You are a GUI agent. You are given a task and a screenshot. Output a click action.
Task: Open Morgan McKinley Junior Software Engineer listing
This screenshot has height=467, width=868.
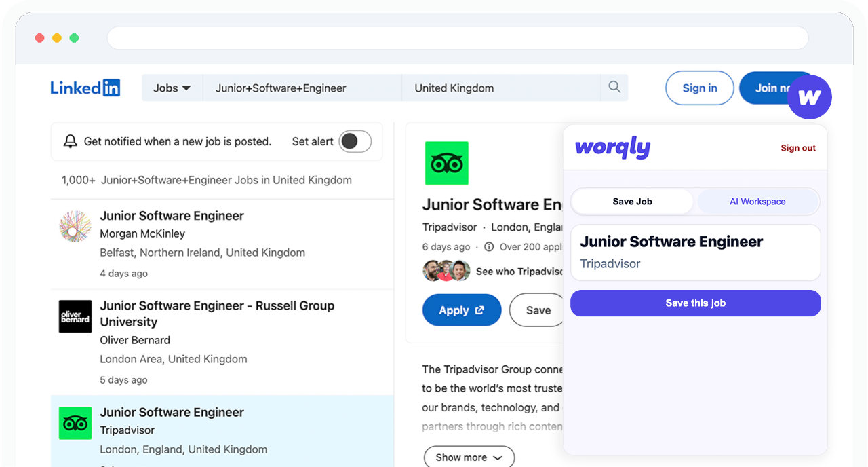pyautogui.click(x=172, y=216)
